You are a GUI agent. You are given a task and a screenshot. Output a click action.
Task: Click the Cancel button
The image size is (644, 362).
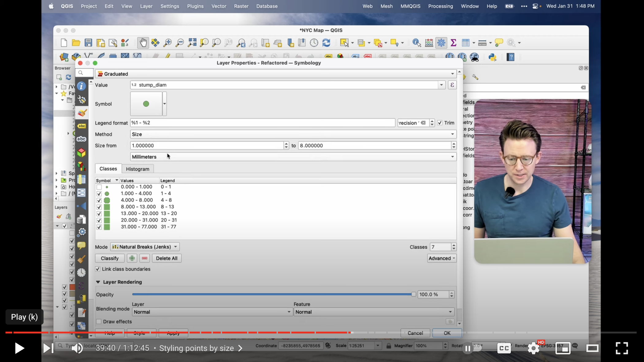(415, 333)
